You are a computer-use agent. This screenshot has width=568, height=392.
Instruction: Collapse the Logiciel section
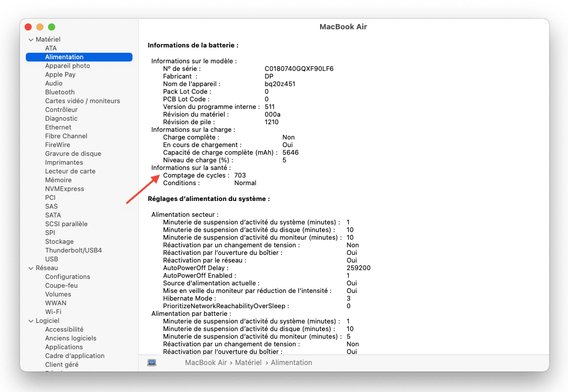pyautogui.click(x=31, y=321)
